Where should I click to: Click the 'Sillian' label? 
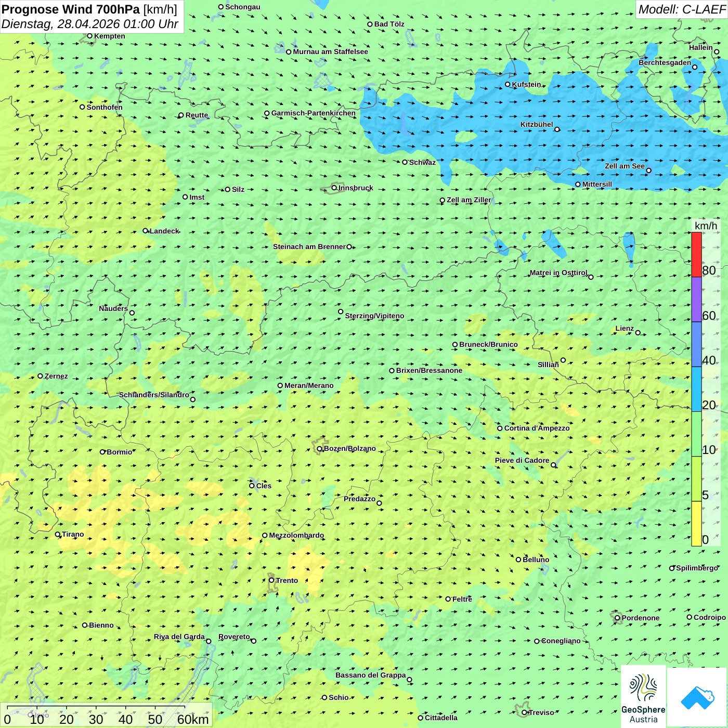(548, 365)
